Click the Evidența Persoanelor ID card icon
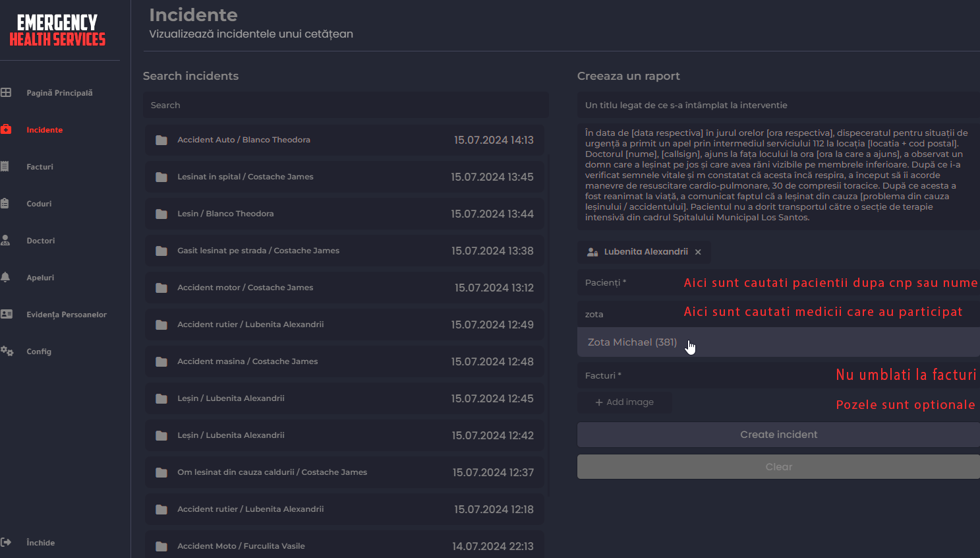This screenshot has height=558, width=980. coord(6,315)
